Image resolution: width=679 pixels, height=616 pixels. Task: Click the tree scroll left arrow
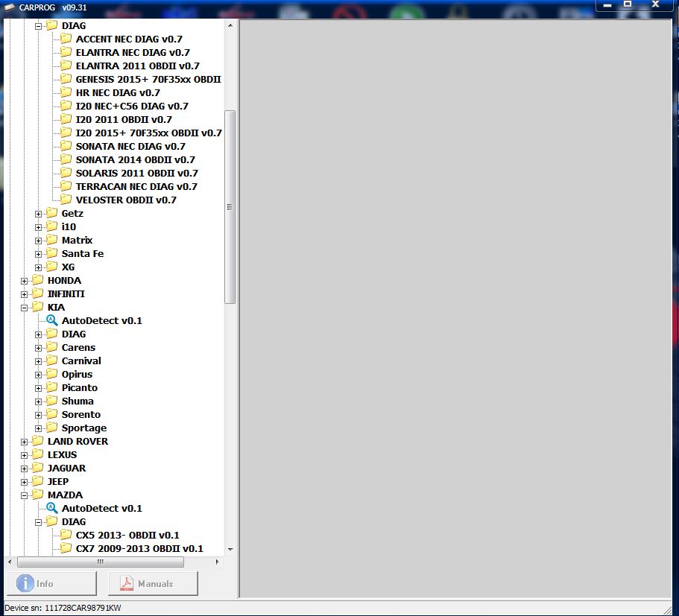(10, 562)
